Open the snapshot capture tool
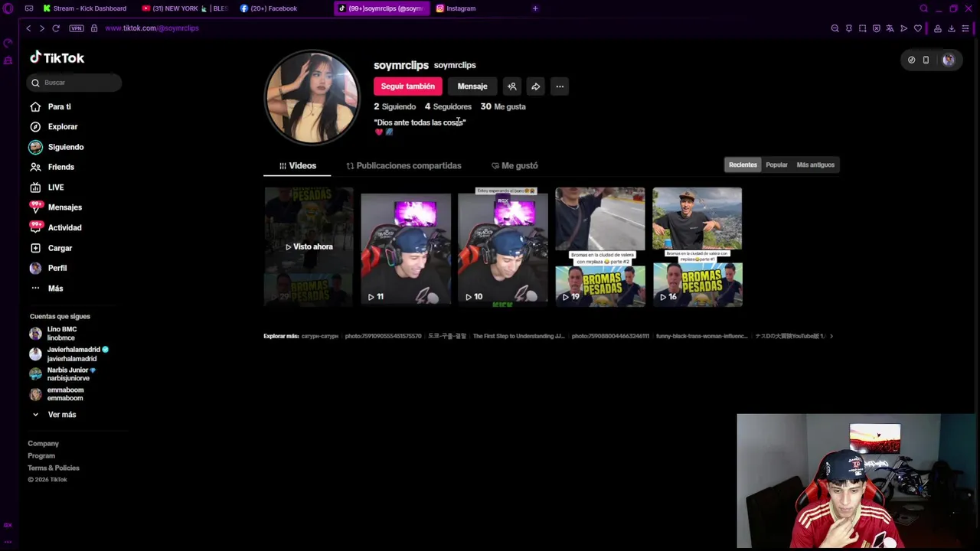980x551 pixels. pyautogui.click(x=862, y=28)
